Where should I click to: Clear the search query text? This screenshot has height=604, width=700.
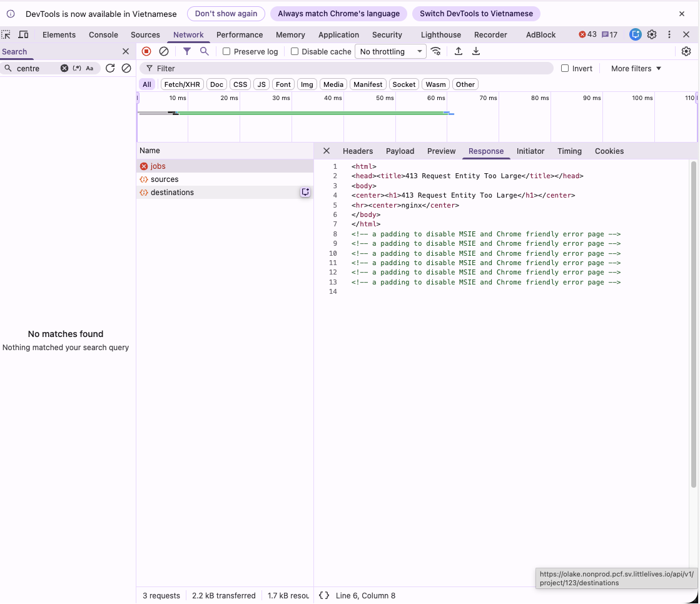point(64,68)
